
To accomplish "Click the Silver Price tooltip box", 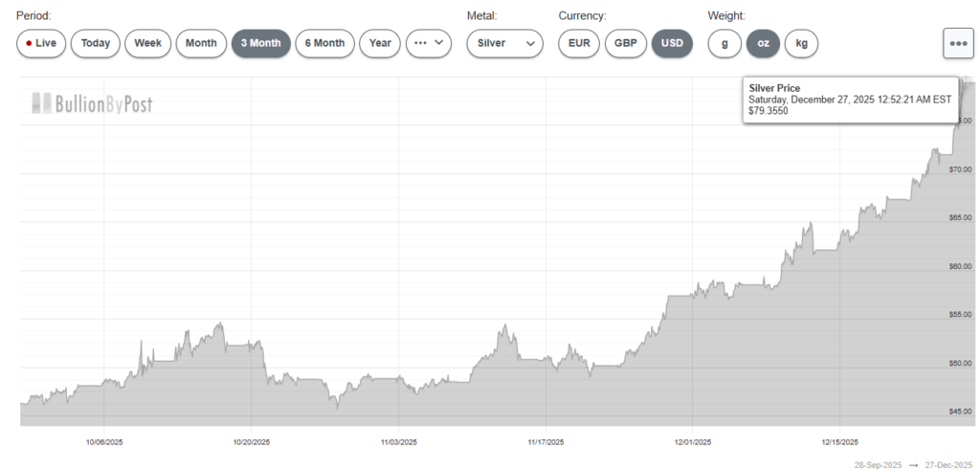I will pyautogui.click(x=849, y=100).
